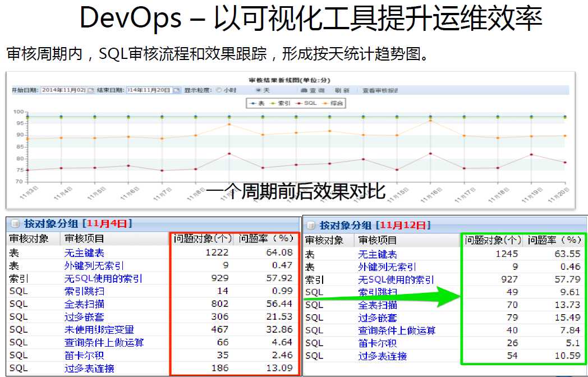Click the SQL data point for 11月20日
This screenshot has width=588, height=377.
pos(565,163)
